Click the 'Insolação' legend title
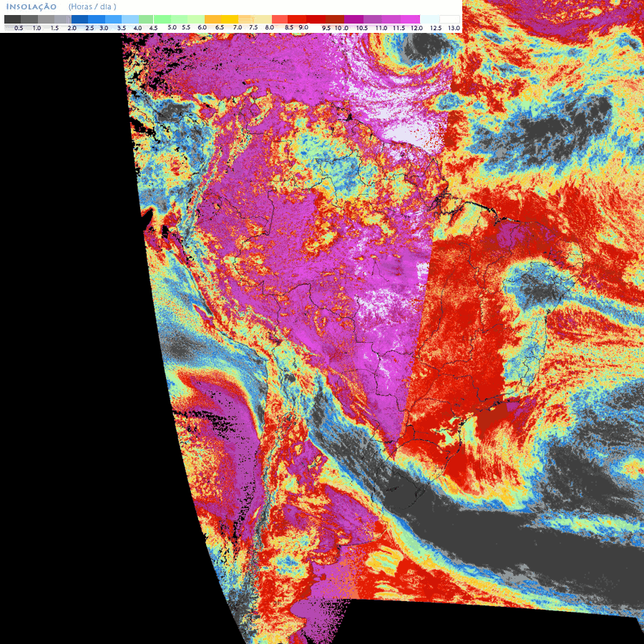The image size is (644, 644). pos(31,6)
